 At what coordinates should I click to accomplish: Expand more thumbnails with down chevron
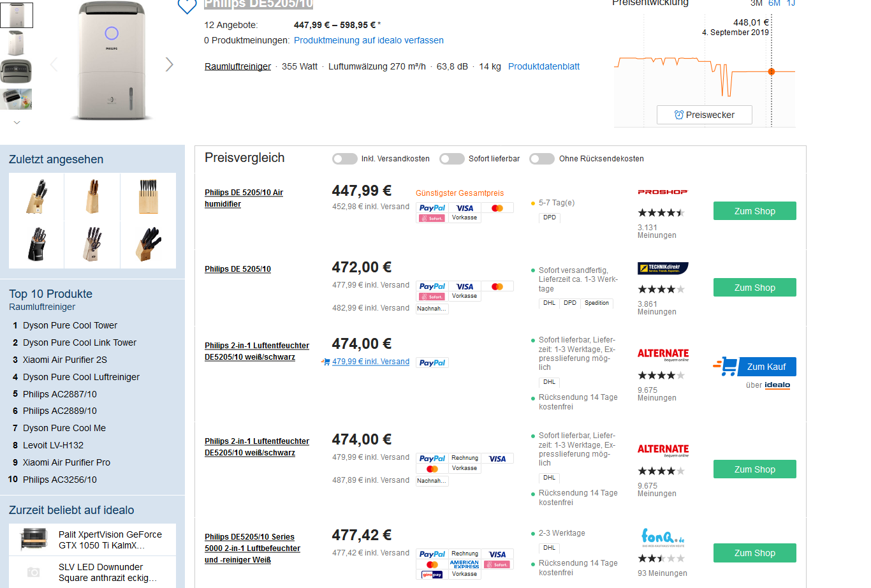click(17, 122)
